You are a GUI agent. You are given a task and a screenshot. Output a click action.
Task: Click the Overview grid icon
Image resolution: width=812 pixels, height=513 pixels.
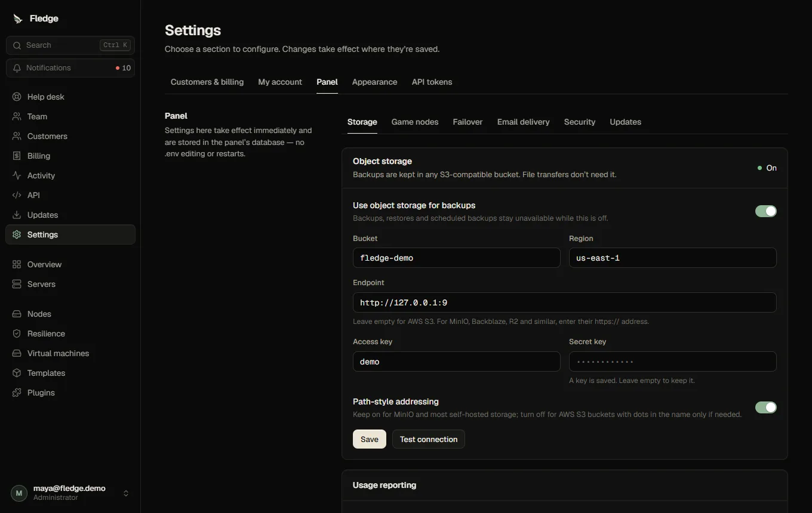click(17, 264)
